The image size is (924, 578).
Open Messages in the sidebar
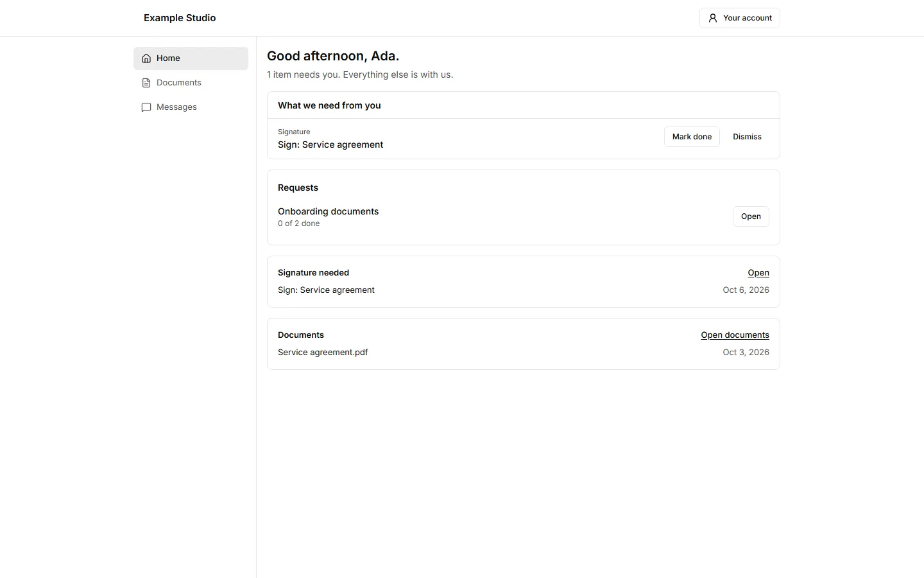click(x=191, y=107)
